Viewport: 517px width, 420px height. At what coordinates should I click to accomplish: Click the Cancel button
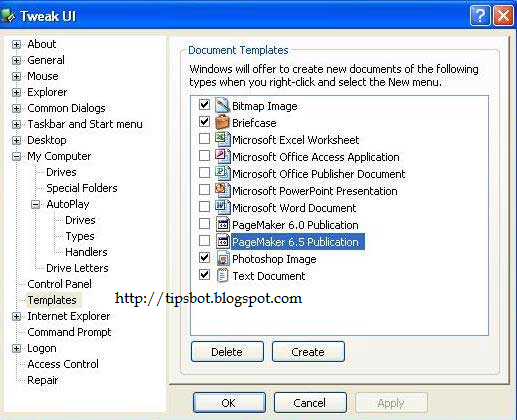pyautogui.click(x=310, y=403)
